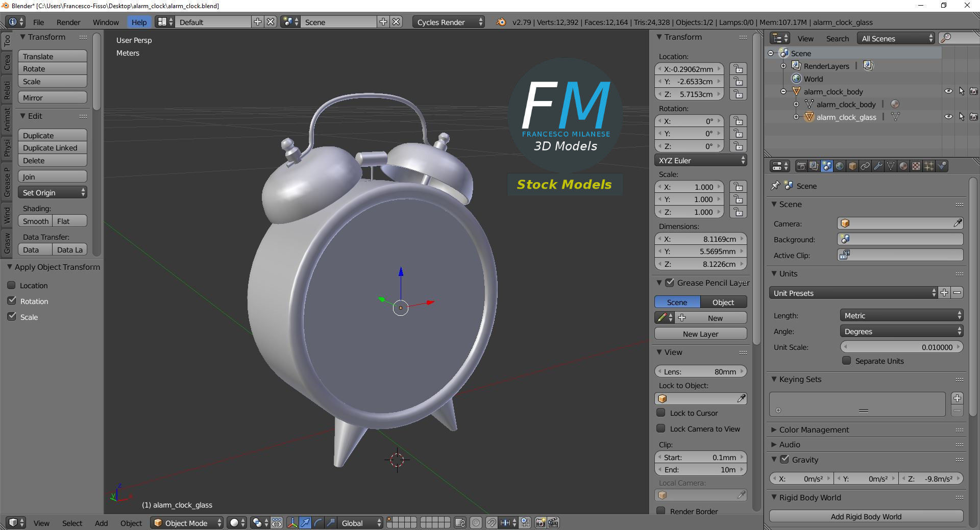The image size is (980, 530).
Task: Lock the Rotation Y value
Action: click(x=738, y=134)
